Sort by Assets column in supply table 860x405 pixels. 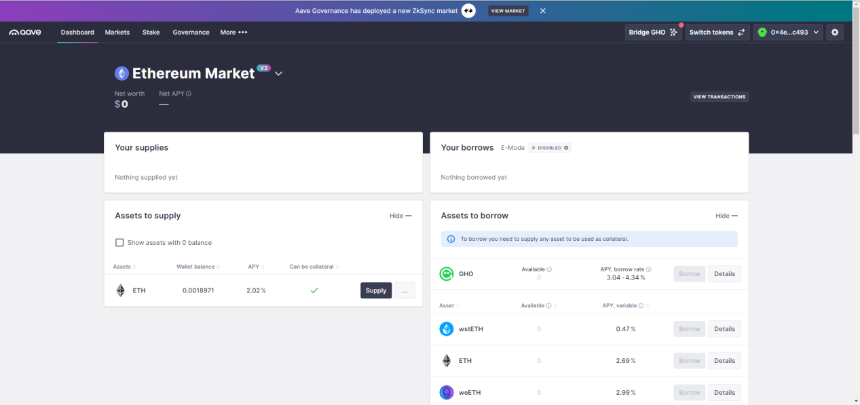coord(124,267)
